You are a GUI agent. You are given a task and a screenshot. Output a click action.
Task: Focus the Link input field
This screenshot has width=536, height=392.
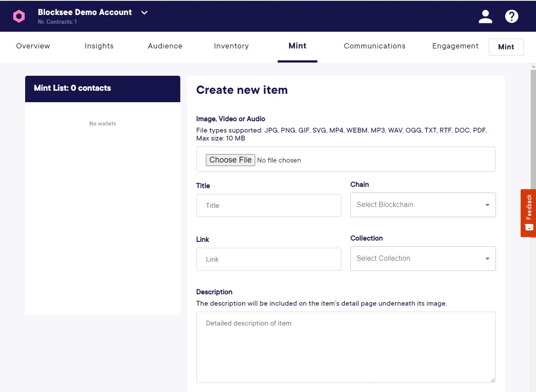point(269,259)
